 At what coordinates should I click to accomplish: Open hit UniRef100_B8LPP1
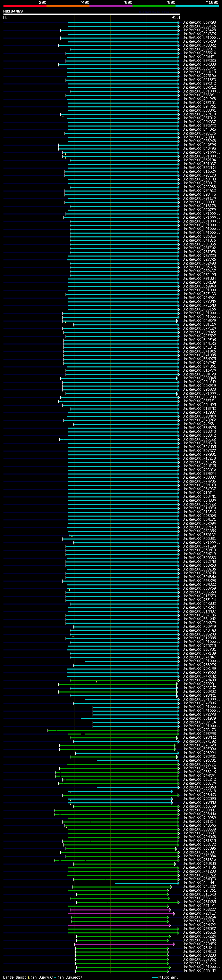click(199, 68)
